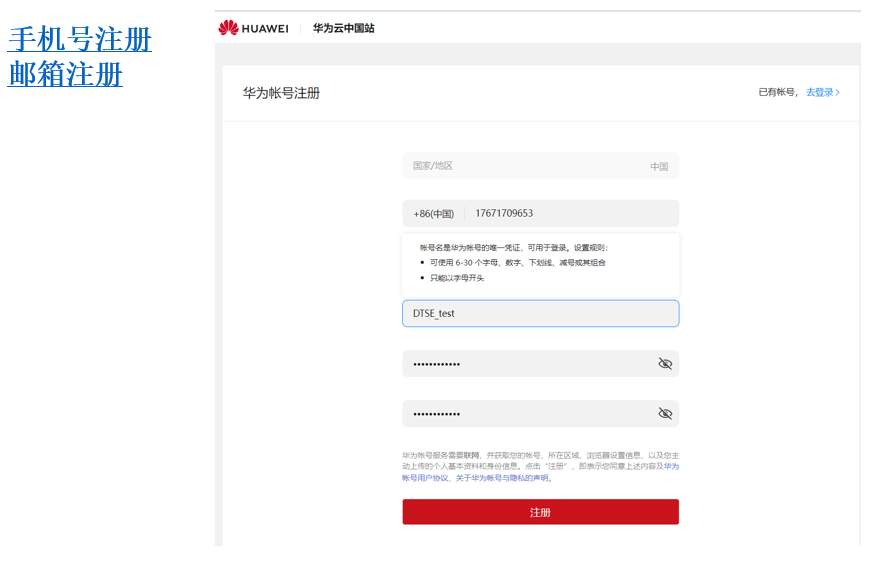Click the 只能以字母开头 rule text
869x573 pixels.
457,278
